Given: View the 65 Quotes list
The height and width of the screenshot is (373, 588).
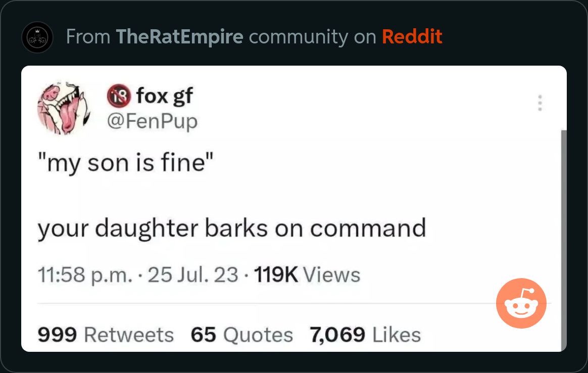Looking at the screenshot, I should [241, 335].
